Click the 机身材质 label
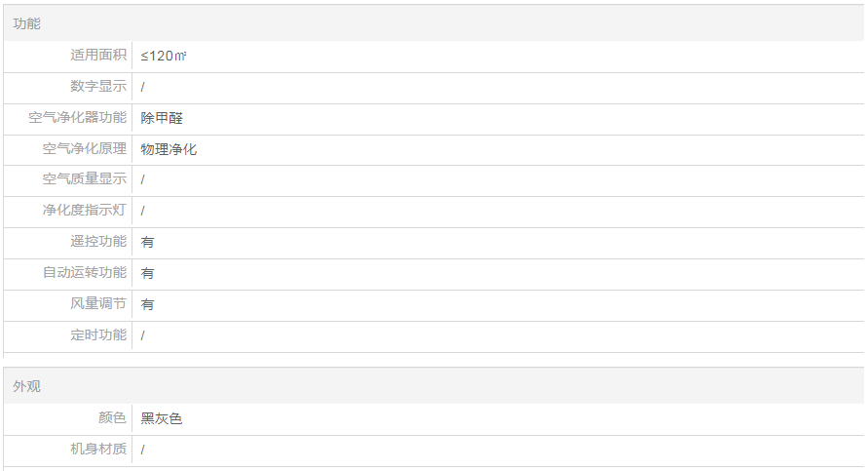The width and height of the screenshot is (868, 471). point(98,450)
